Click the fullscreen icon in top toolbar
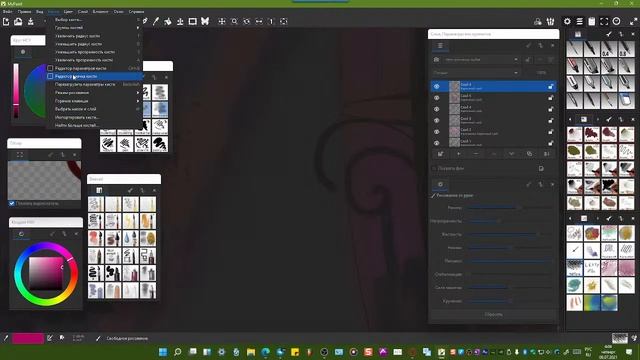The height and width of the screenshot is (360, 640). click(x=604, y=21)
